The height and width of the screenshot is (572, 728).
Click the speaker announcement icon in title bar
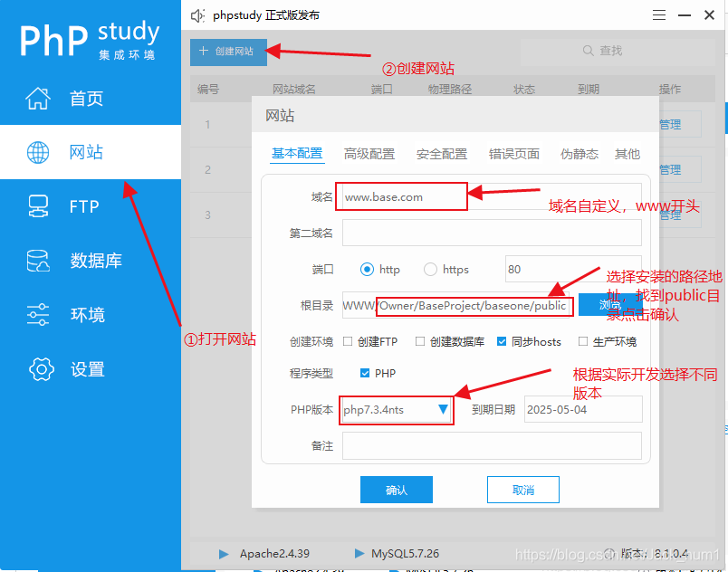pos(197,15)
